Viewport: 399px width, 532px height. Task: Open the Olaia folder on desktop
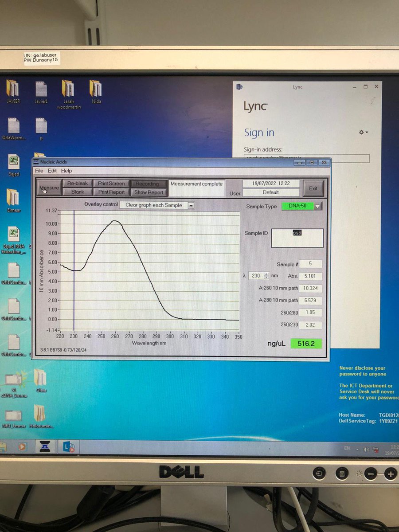[x=40, y=380]
